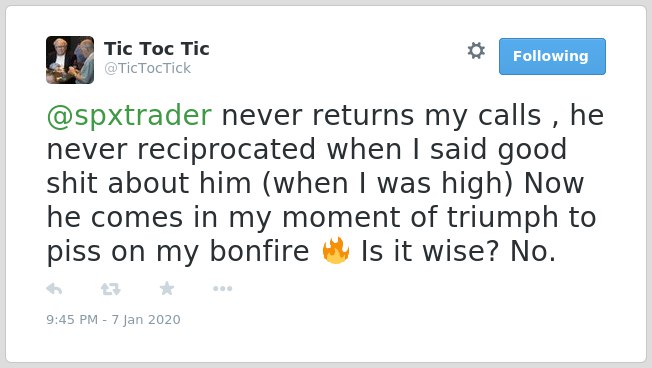Viewport: 652px width, 368px height.
Task: Follow the @spxtrader mention link
Action: (129, 115)
